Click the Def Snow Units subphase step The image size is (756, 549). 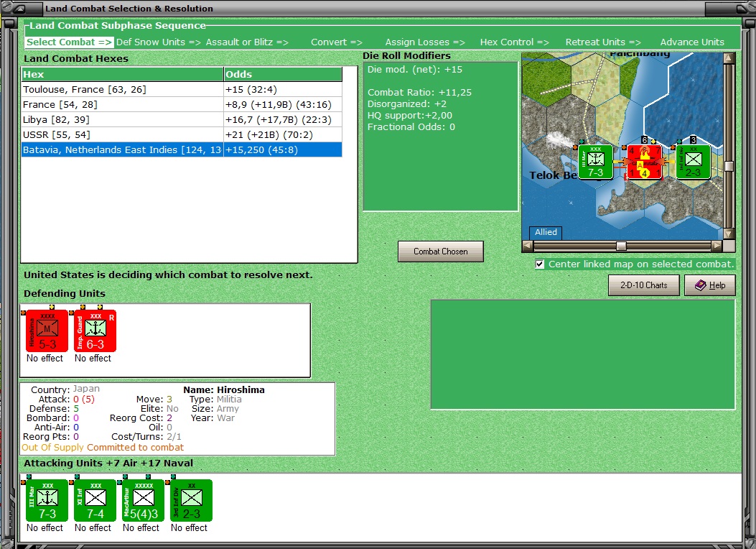(159, 42)
